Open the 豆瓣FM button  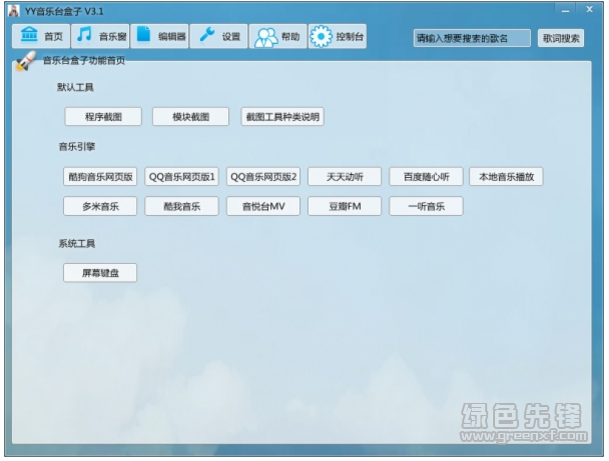point(345,206)
